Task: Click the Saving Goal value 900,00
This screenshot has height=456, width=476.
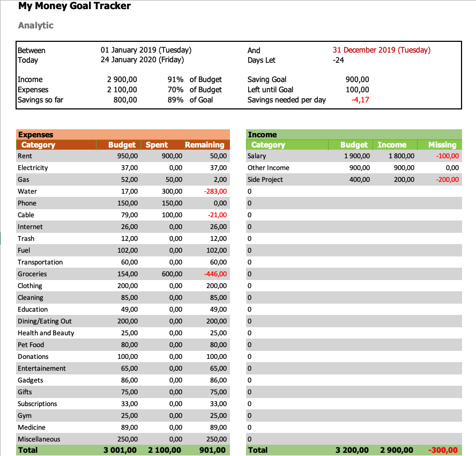Action: [x=358, y=79]
